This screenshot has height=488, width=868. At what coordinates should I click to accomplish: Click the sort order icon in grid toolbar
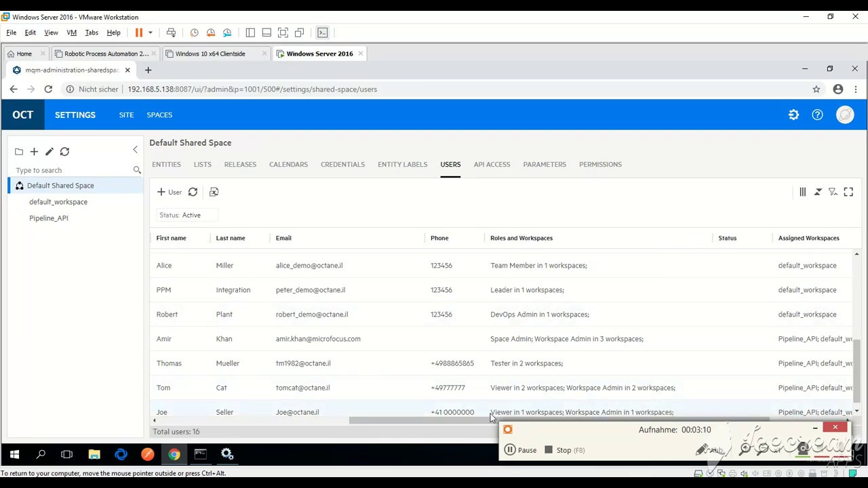click(818, 192)
